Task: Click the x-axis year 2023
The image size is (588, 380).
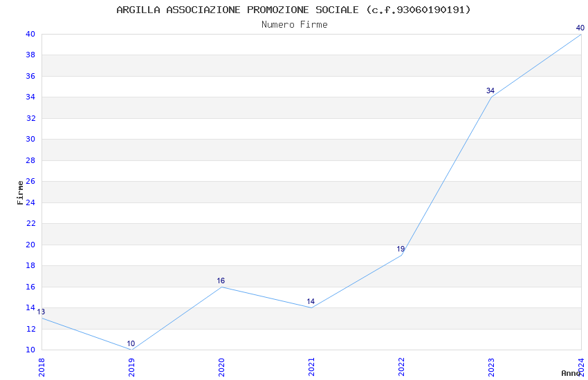Action: [x=491, y=367]
